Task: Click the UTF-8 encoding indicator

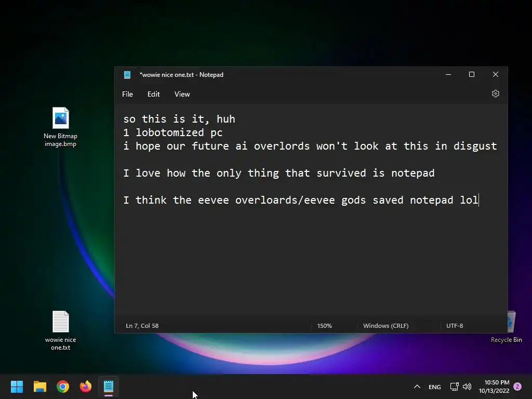Action: (x=455, y=326)
